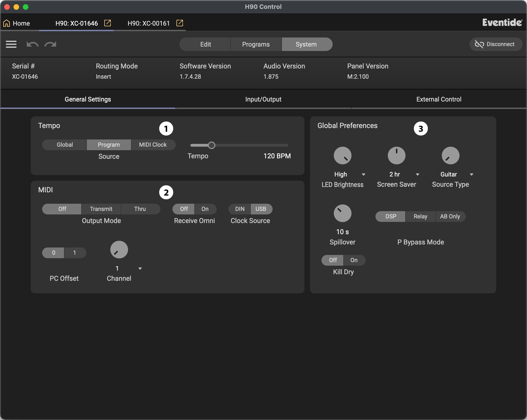Click the Home house icon

point(7,23)
